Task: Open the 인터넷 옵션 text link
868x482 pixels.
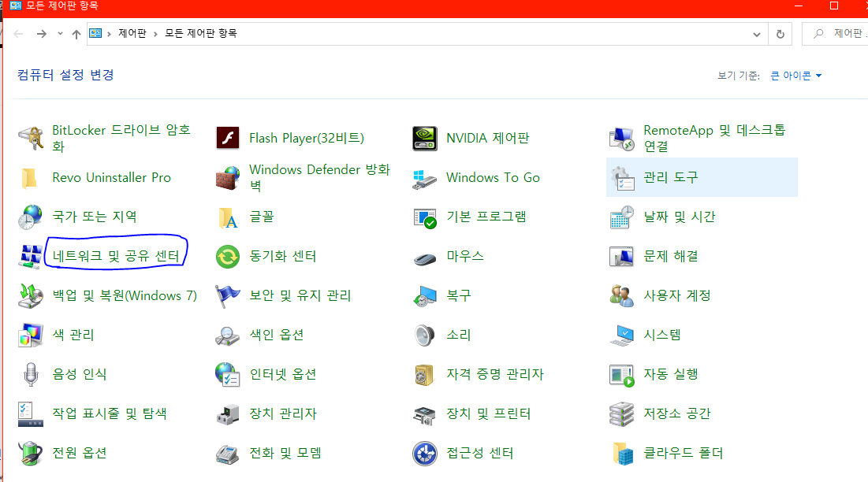Action: pyautogui.click(x=283, y=374)
